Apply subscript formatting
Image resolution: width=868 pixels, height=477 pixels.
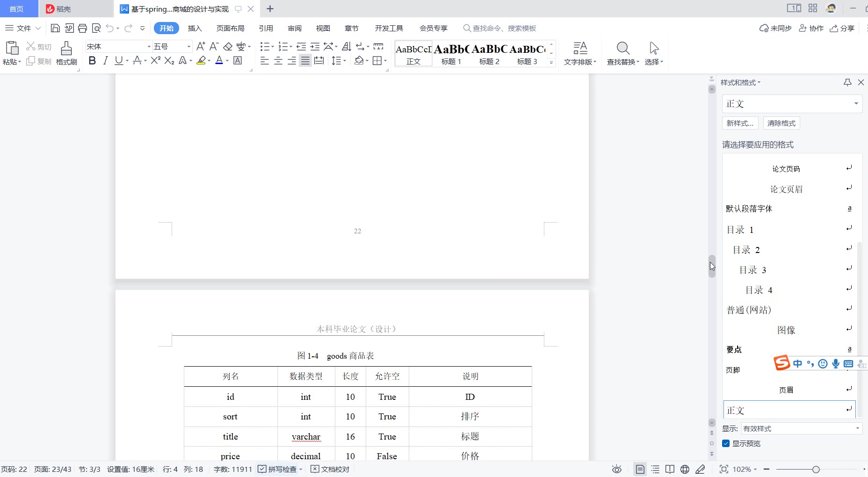click(x=169, y=60)
